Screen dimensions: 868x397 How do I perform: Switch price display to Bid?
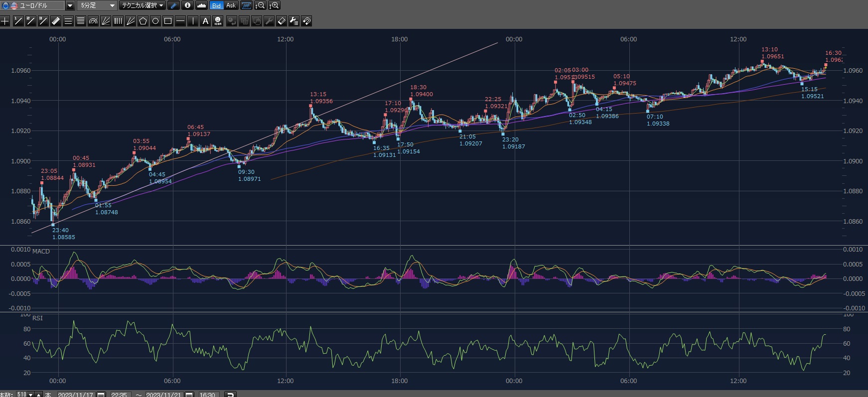point(216,5)
